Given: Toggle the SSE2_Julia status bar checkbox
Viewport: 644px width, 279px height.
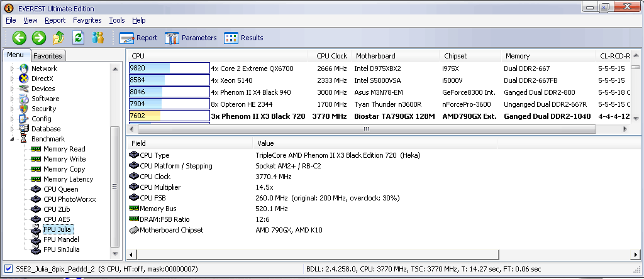Looking at the screenshot, I should coord(7,269).
